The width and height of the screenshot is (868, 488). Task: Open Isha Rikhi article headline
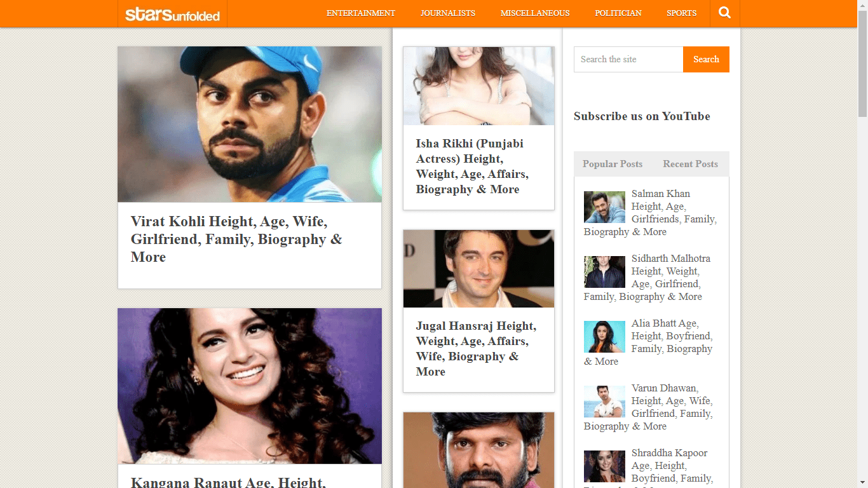(x=472, y=166)
